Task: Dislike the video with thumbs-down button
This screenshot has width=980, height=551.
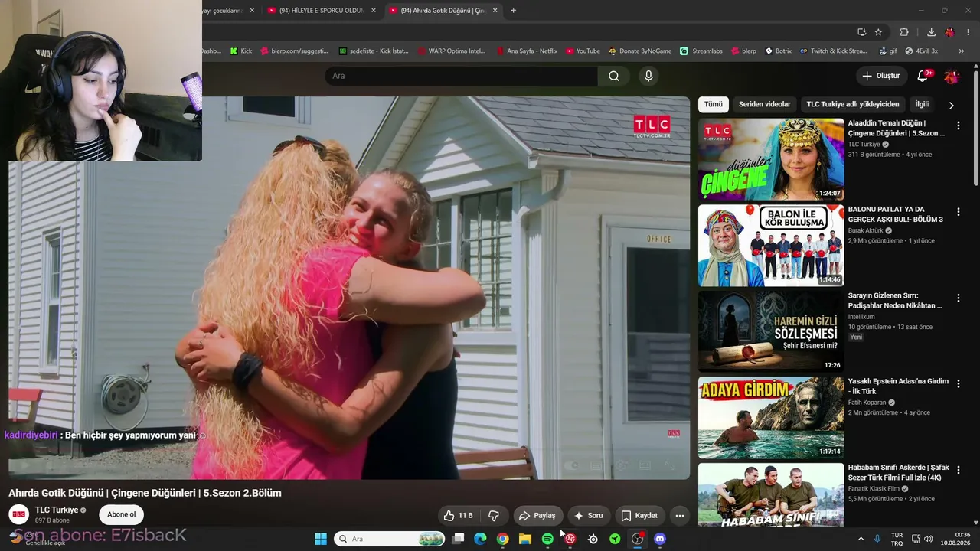Action: (494, 516)
